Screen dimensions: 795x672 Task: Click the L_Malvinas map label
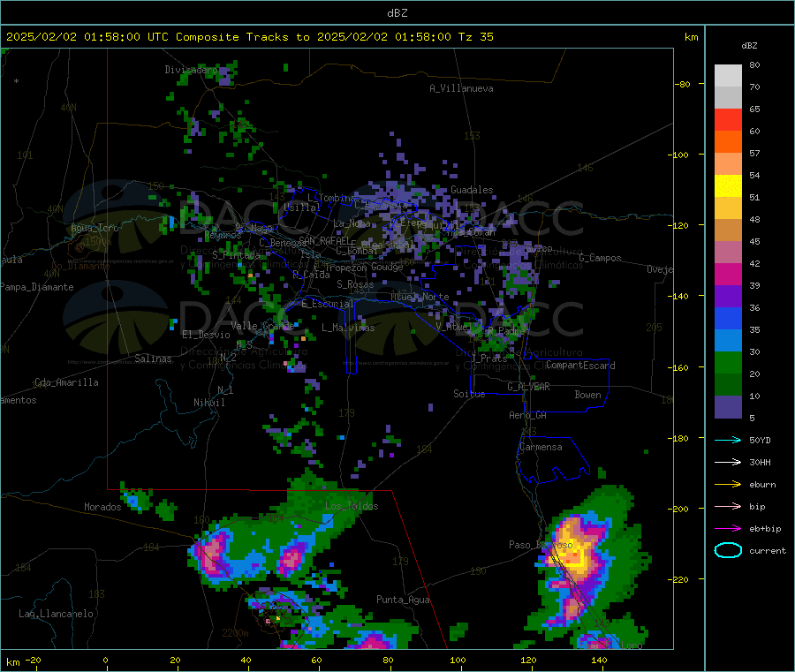(x=348, y=328)
